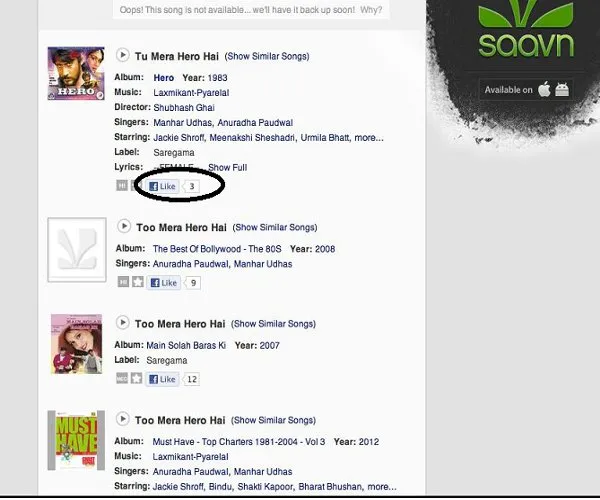This screenshot has height=500, width=600.
Task: Click the Facebook Like button with 3 likes
Action: (163, 186)
